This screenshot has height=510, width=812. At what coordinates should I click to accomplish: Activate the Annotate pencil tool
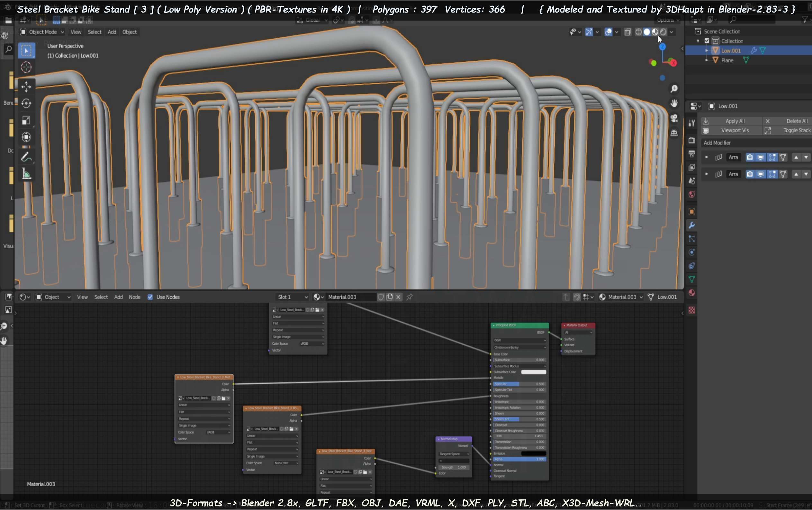point(26,157)
